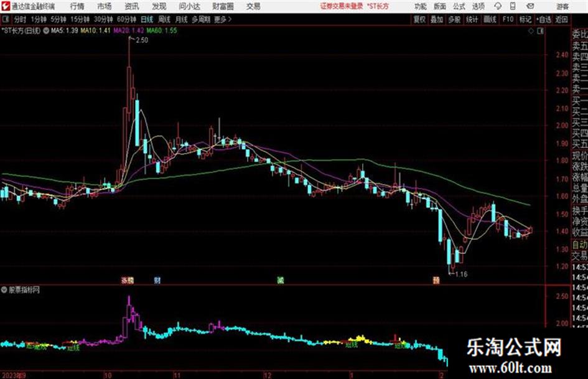The height and width of the screenshot is (379, 588).
Task: Expand the 更多 periods list
Action: pyautogui.click(x=223, y=19)
